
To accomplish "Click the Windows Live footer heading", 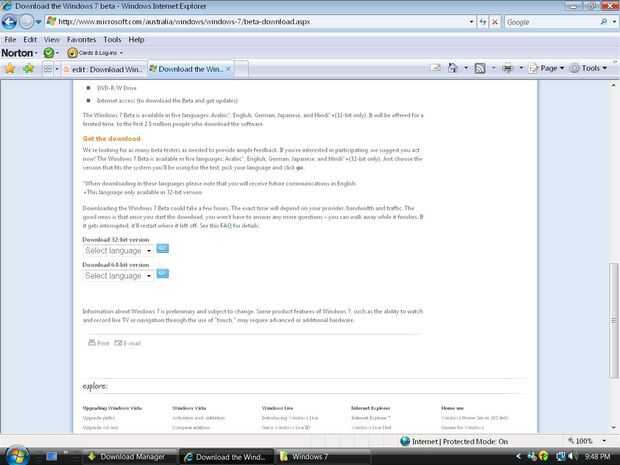I will pyautogui.click(x=278, y=408).
